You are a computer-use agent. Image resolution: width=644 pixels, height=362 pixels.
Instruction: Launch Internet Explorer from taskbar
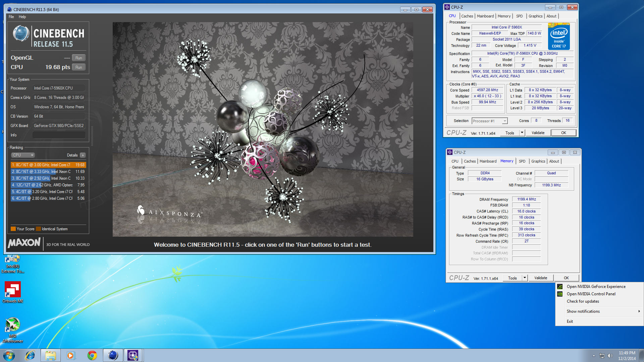pyautogui.click(x=30, y=355)
